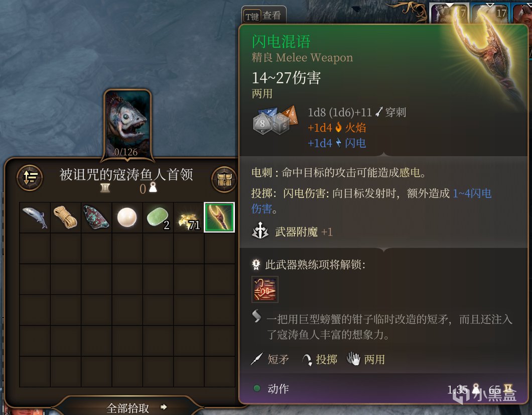Click the chest container icon button
Image resolution: width=532 pixels, height=415 pixels.
pyautogui.click(x=224, y=179)
